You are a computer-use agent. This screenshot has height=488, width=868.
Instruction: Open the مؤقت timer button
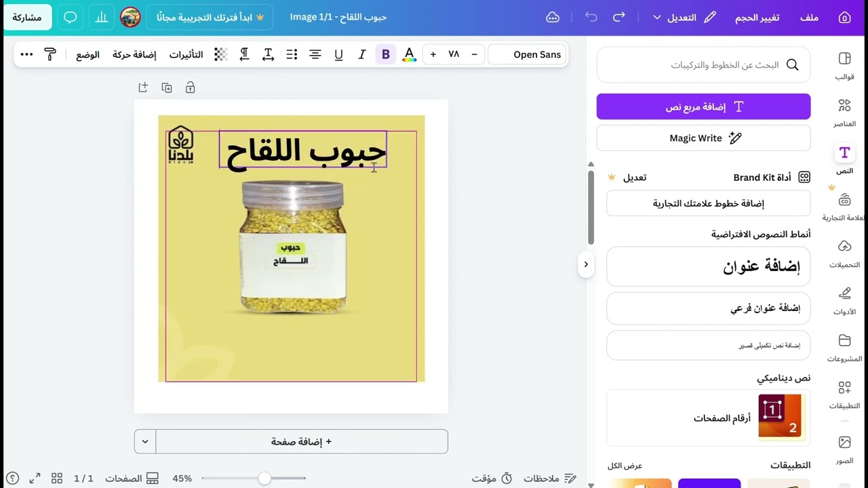[x=492, y=479]
